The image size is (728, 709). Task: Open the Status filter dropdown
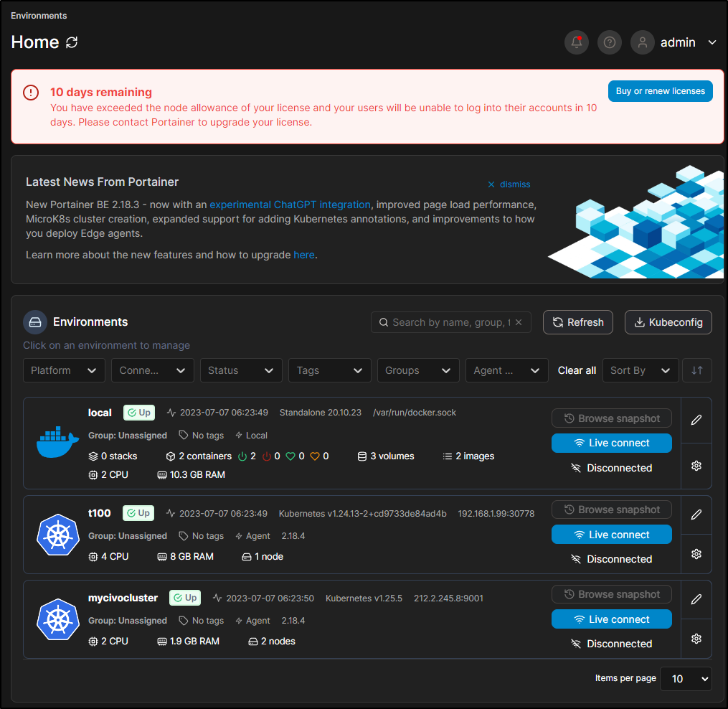pos(241,370)
